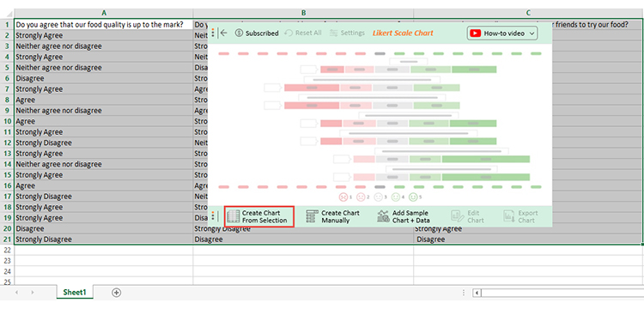Viewport: 644px width, 309px height.
Task: Click Add Sample Chart + Data
Action: point(404,216)
